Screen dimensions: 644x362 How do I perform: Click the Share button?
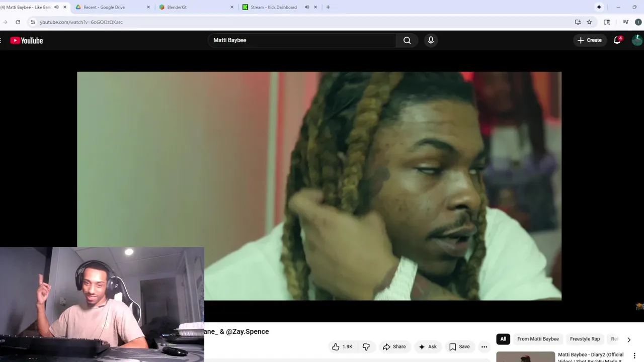(394, 346)
